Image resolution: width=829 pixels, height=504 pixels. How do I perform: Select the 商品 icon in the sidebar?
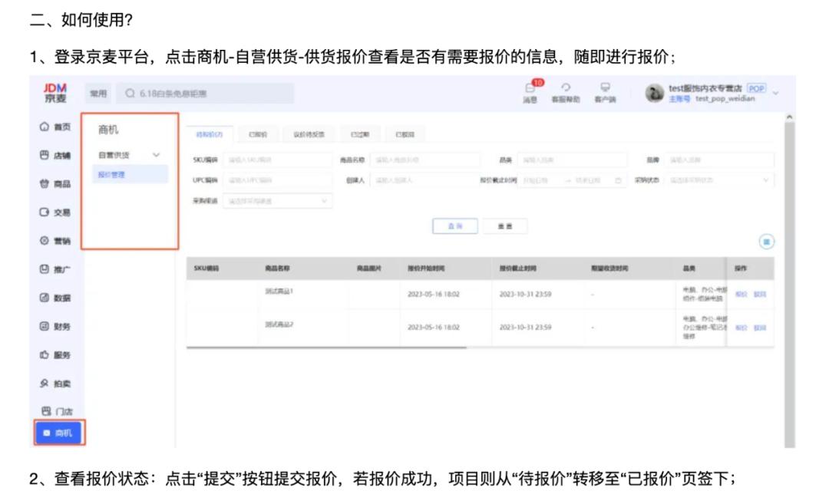click(48, 185)
